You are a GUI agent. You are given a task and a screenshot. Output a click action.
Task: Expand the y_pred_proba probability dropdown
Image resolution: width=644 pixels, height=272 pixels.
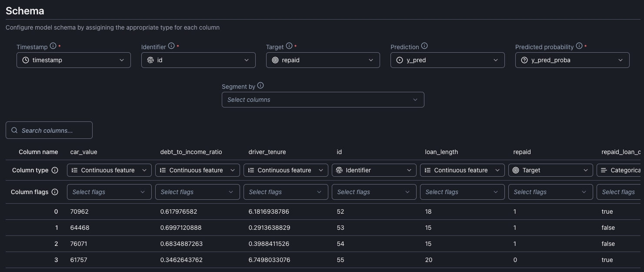tap(572, 60)
